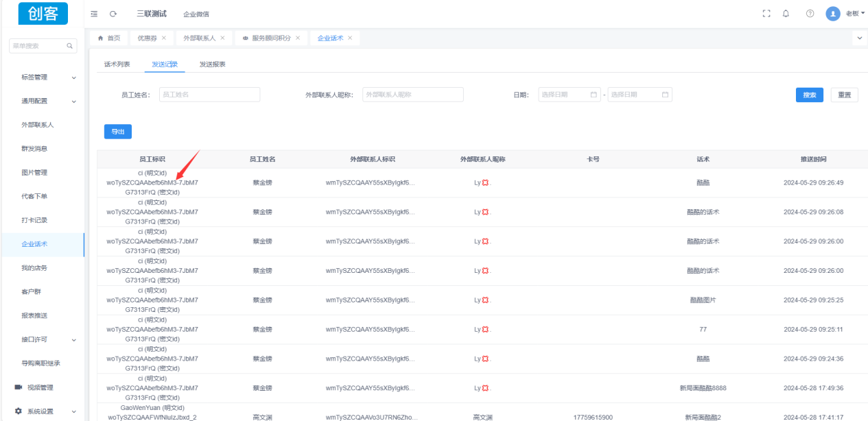Switch to the 发送报表 tab
This screenshot has height=421, width=868.
click(212, 64)
